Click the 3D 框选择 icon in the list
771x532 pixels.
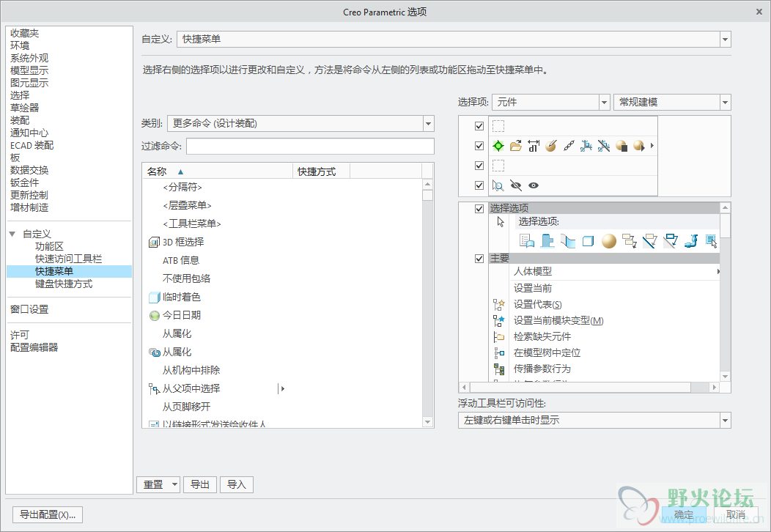pos(154,242)
